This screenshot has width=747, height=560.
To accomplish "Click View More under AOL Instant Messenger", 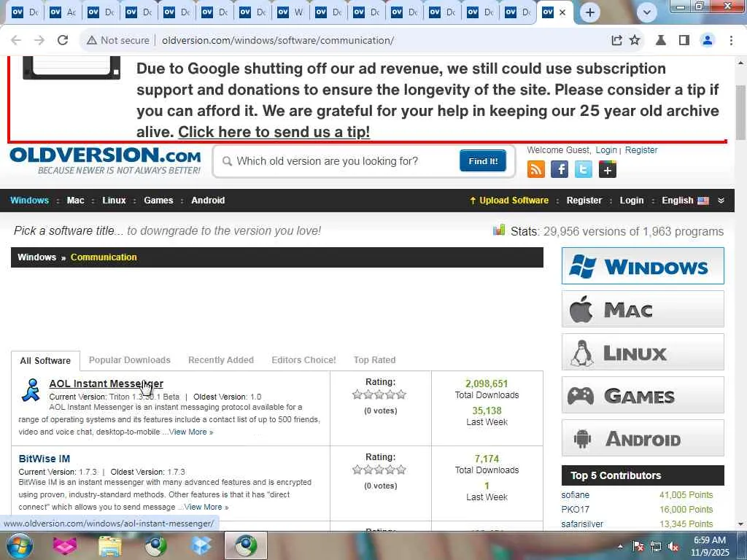I will [x=191, y=432].
